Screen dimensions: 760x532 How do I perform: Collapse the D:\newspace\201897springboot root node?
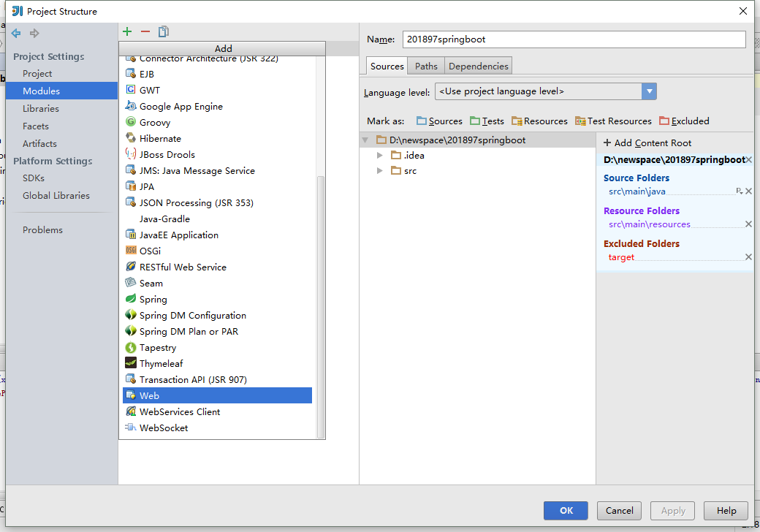pos(365,140)
